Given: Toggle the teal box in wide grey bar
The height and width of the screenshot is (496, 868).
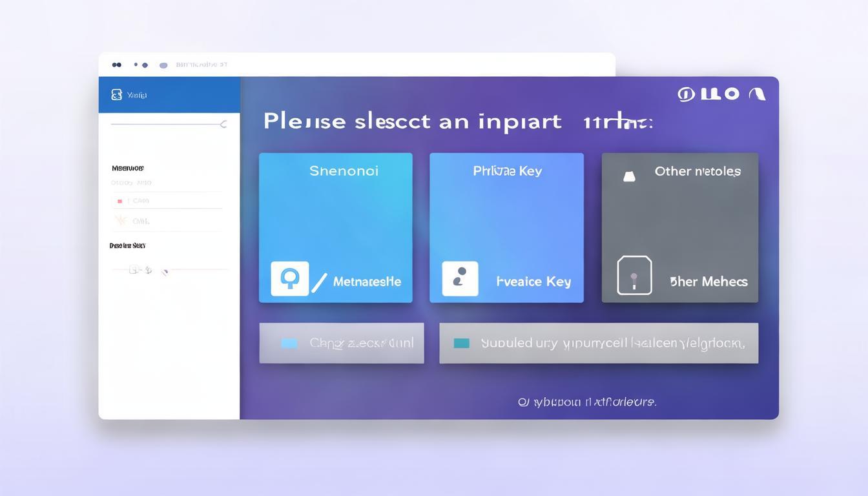Looking at the screenshot, I should [462, 343].
